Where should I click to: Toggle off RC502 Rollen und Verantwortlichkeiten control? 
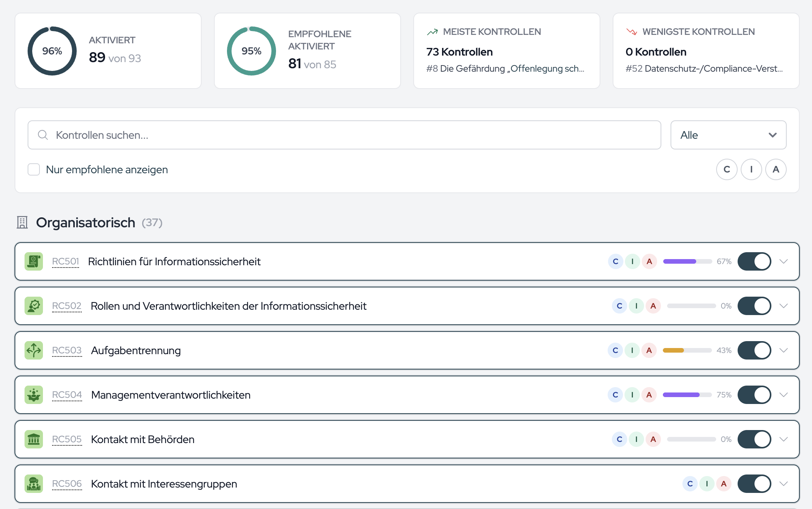pyautogui.click(x=754, y=306)
